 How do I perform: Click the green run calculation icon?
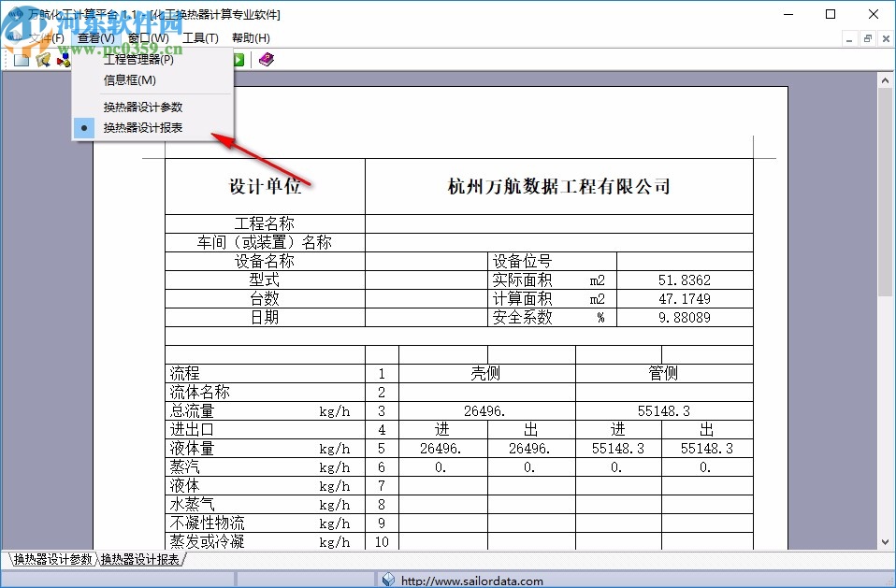[x=237, y=59]
